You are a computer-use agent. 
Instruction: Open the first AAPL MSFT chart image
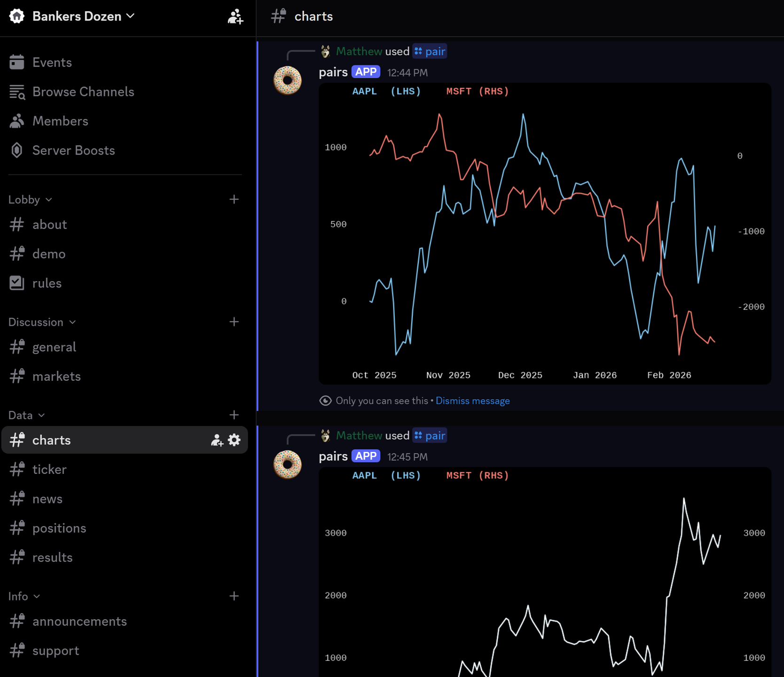coord(544,234)
